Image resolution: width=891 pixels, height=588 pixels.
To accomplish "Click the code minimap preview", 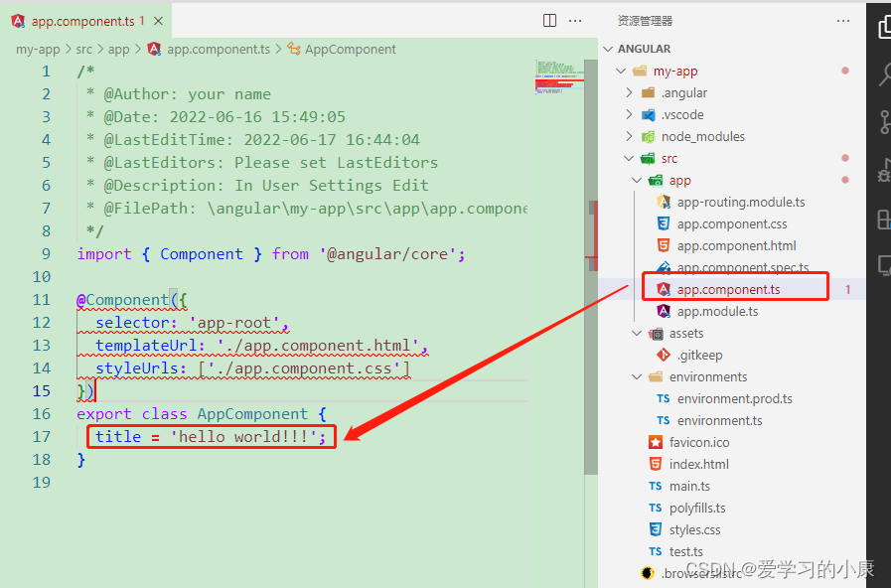I will tap(559, 76).
